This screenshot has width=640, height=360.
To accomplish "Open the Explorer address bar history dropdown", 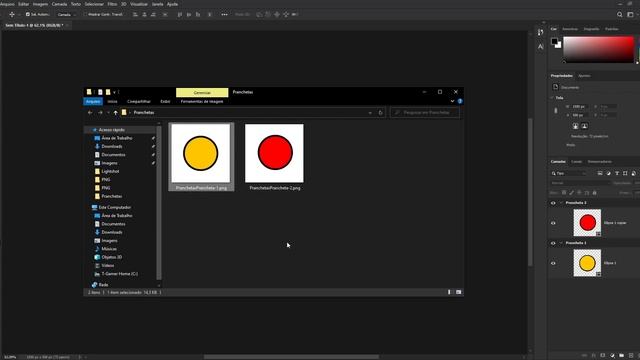I will click(370, 113).
